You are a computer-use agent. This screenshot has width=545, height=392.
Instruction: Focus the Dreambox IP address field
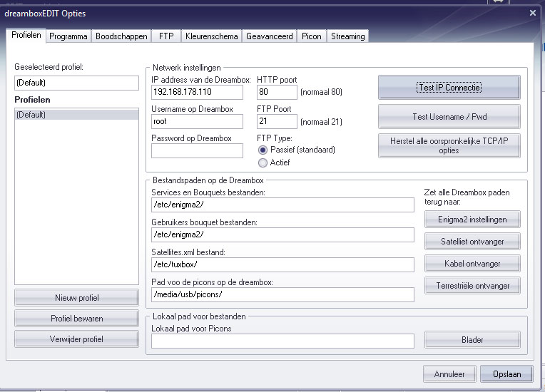197,92
